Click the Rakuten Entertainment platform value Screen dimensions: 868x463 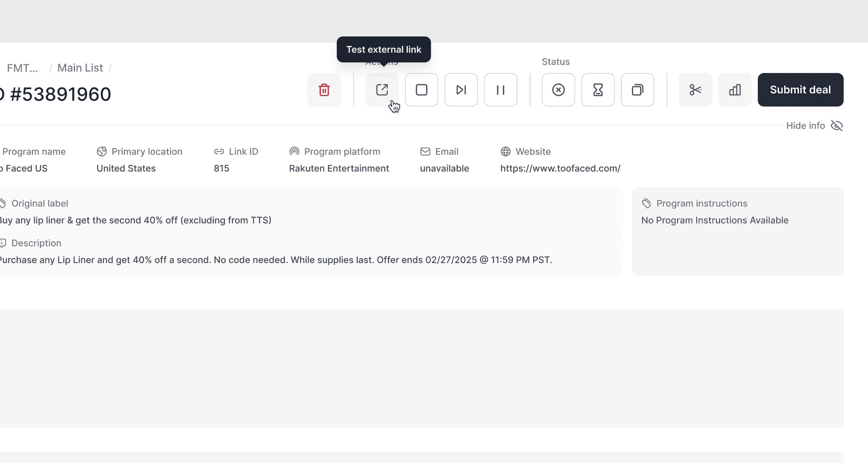[339, 168]
